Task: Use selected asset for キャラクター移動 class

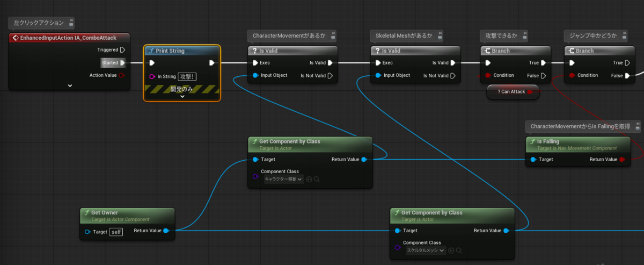Action: 309,179
